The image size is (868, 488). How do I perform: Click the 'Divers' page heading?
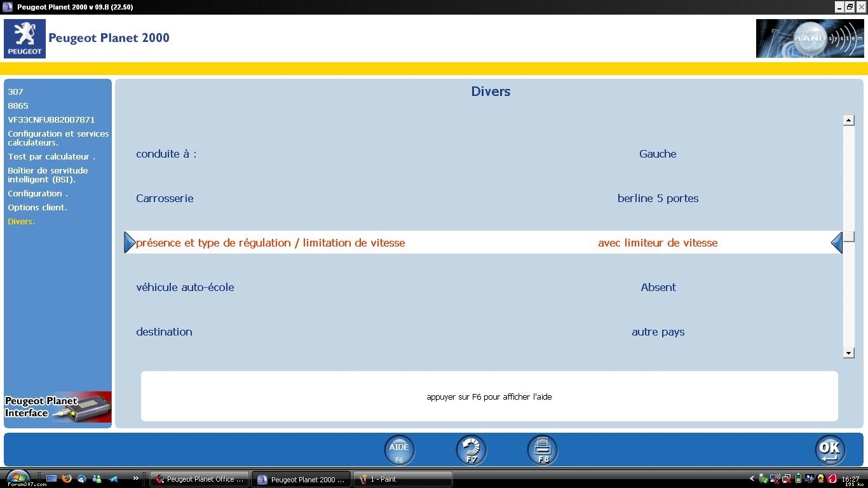pyautogui.click(x=491, y=91)
